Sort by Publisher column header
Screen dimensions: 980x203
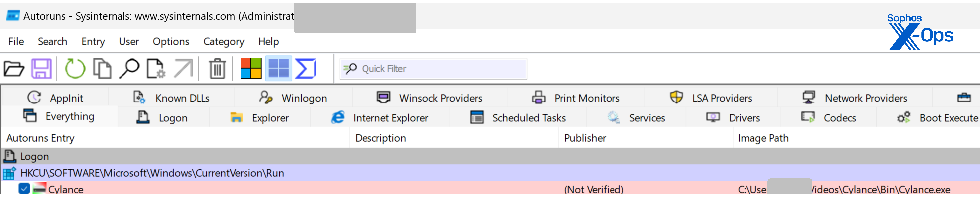pyautogui.click(x=585, y=138)
